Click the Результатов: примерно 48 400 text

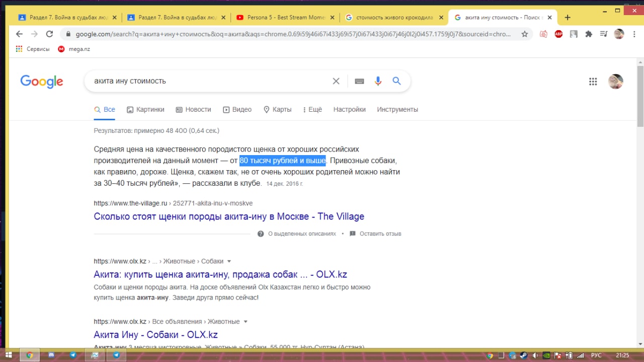coord(156,130)
